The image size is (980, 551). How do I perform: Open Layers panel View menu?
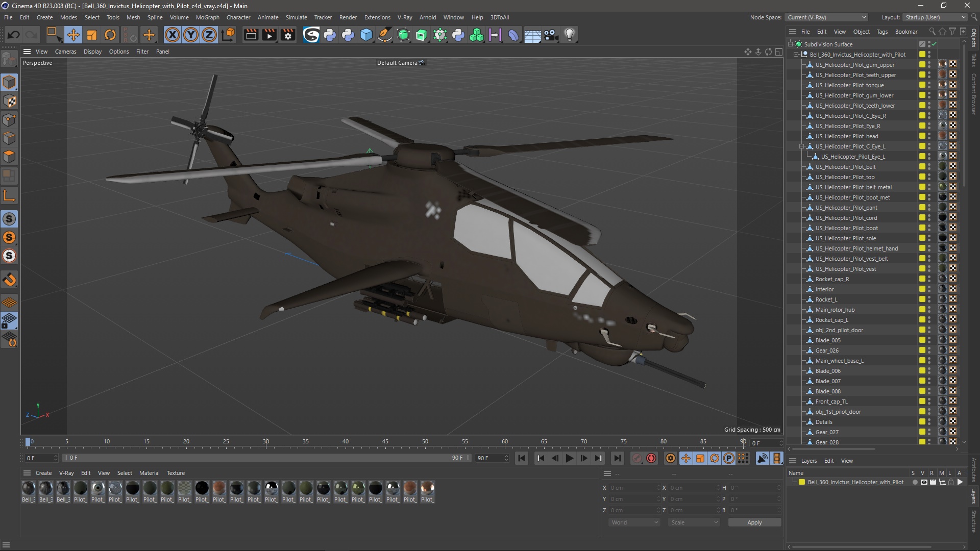click(847, 461)
